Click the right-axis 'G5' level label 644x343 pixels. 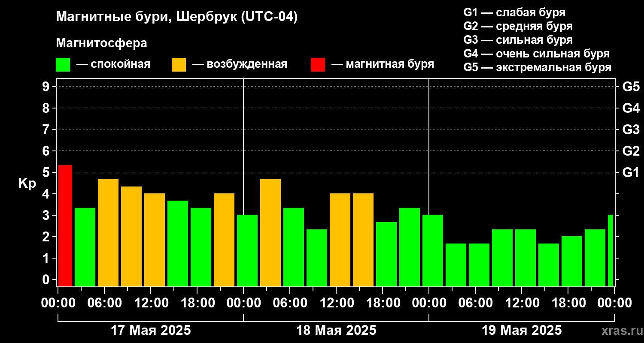tap(631, 87)
